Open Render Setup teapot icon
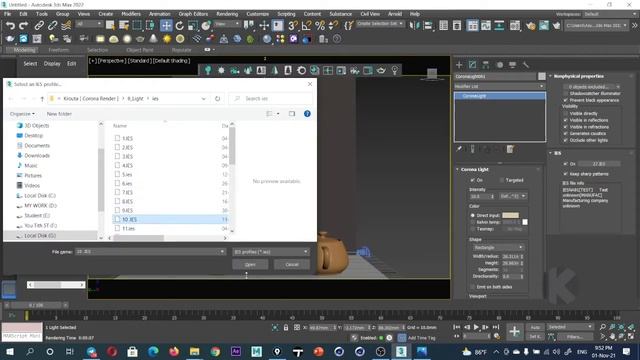 (530, 25)
